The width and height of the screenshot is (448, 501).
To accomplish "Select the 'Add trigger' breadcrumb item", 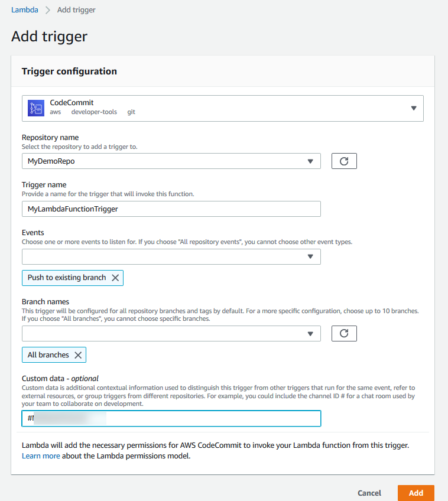I will tap(76, 9).
